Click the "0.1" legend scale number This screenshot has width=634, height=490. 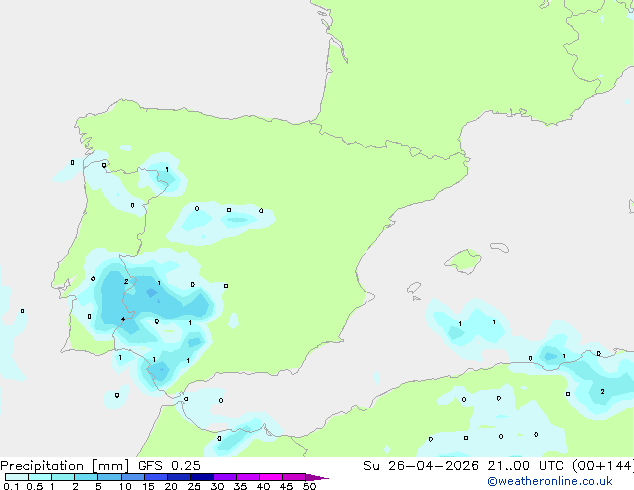point(11,486)
